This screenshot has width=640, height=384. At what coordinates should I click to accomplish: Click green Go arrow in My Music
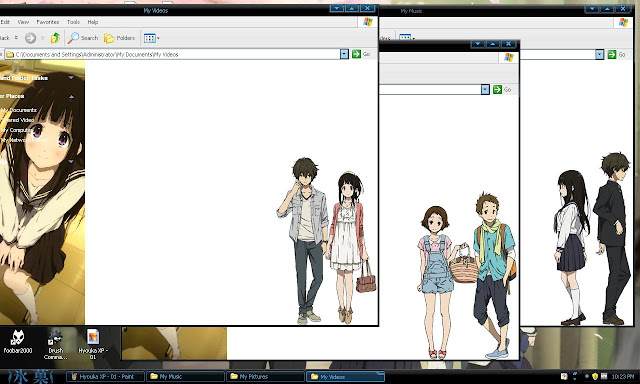pos(611,54)
